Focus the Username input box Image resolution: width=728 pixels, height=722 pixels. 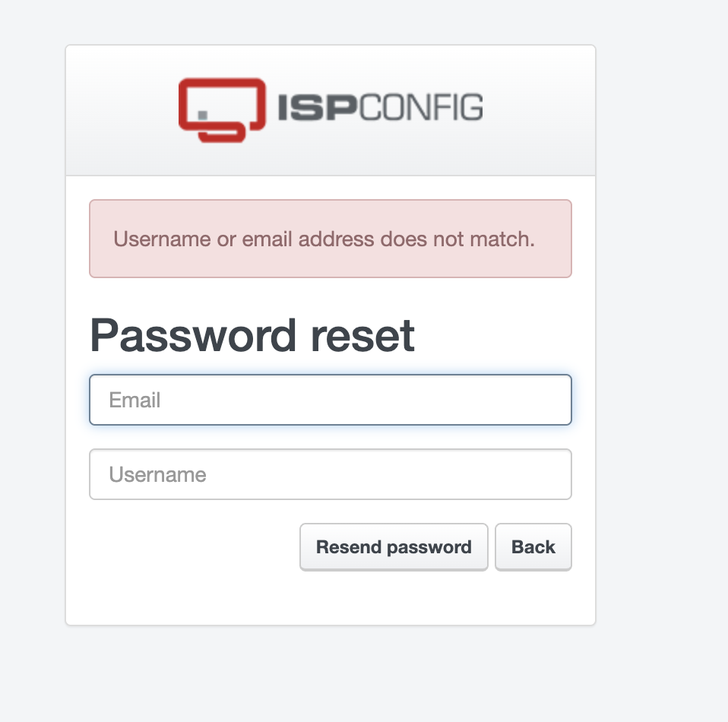pos(331,473)
